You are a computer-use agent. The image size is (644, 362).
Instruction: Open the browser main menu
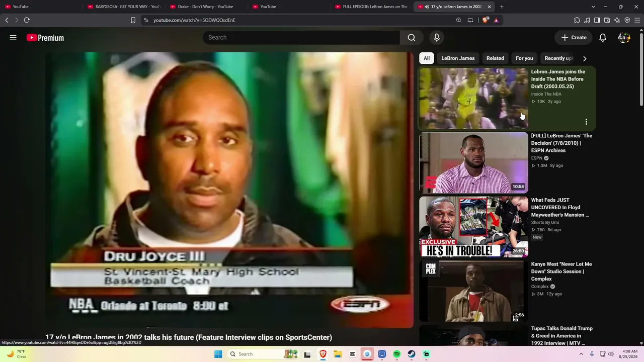[637, 20]
